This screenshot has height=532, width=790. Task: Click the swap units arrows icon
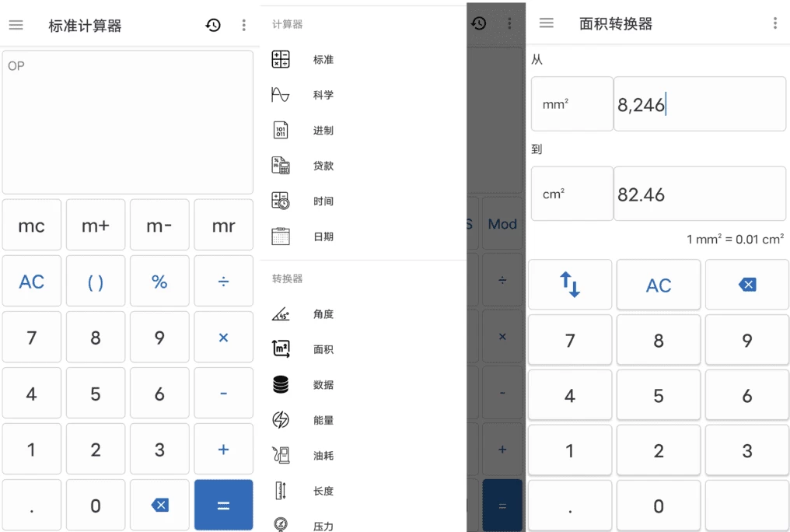(570, 285)
